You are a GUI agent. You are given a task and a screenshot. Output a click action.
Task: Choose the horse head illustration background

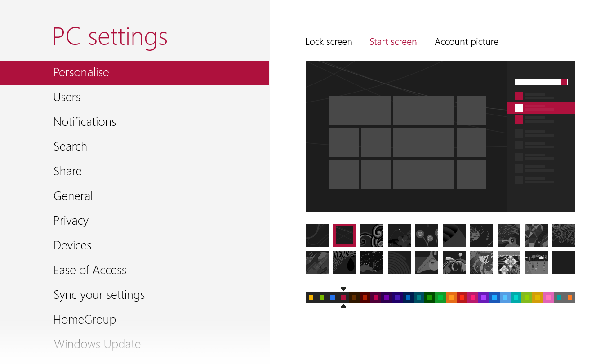427,262
